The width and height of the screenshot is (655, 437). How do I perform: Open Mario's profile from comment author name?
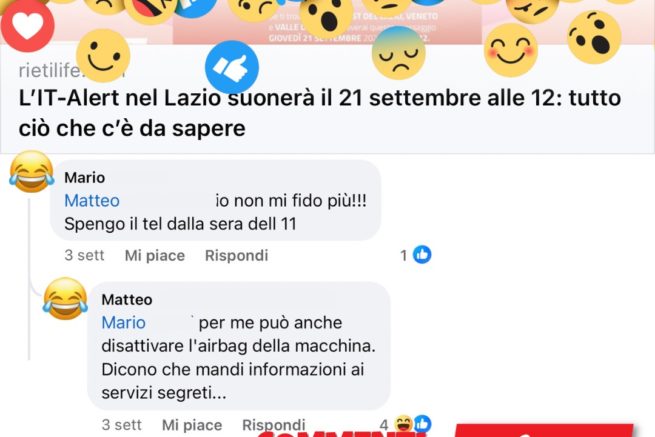[x=84, y=178]
